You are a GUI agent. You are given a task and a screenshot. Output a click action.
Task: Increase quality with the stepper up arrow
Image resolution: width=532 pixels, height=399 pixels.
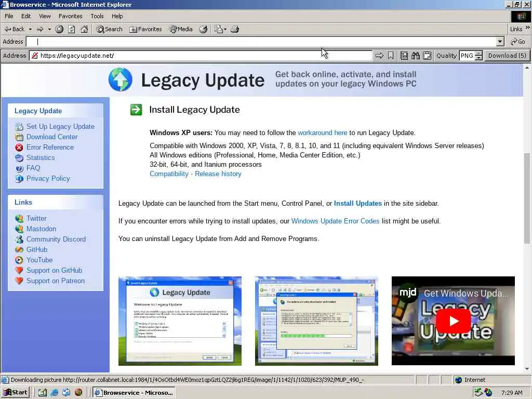tap(478, 54)
